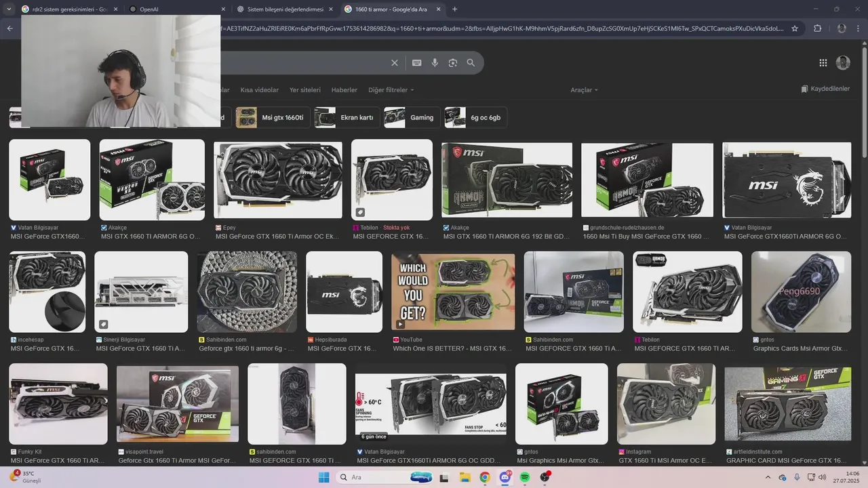Screen dimensions: 868x488
Task: Open the Funky Kit result link
Action: click(58, 456)
